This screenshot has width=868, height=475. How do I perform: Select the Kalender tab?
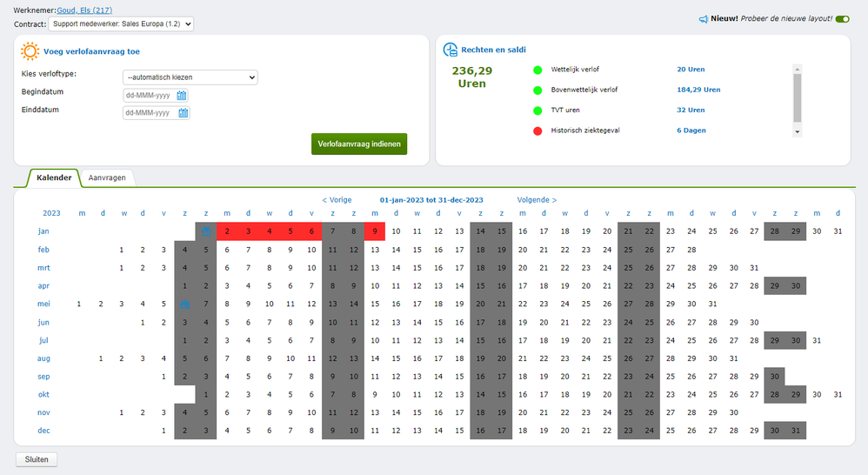pyautogui.click(x=54, y=177)
